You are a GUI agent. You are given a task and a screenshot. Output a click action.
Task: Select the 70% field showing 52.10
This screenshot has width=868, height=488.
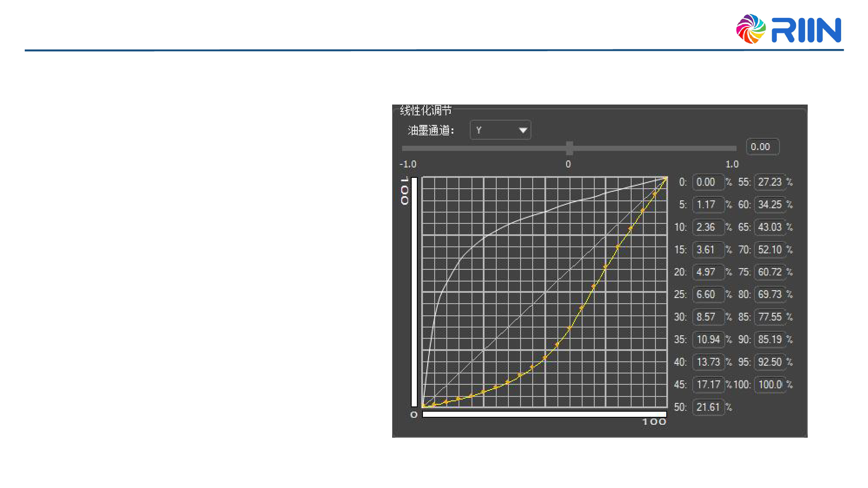coord(770,250)
